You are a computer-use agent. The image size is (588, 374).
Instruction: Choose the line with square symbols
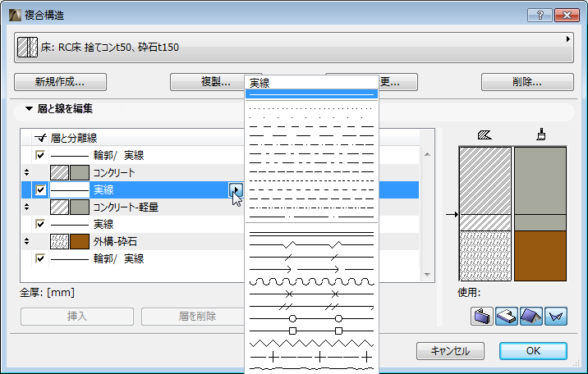click(x=311, y=331)
